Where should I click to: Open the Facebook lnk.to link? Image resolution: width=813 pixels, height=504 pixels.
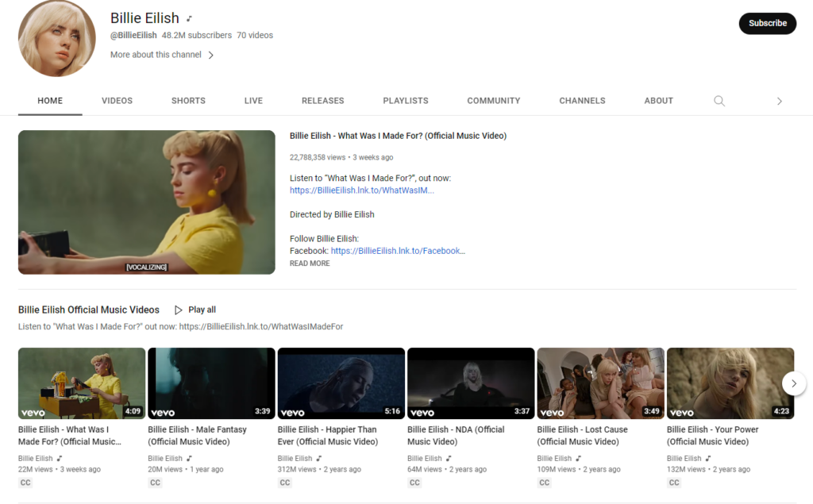click(x=399, y=251)
